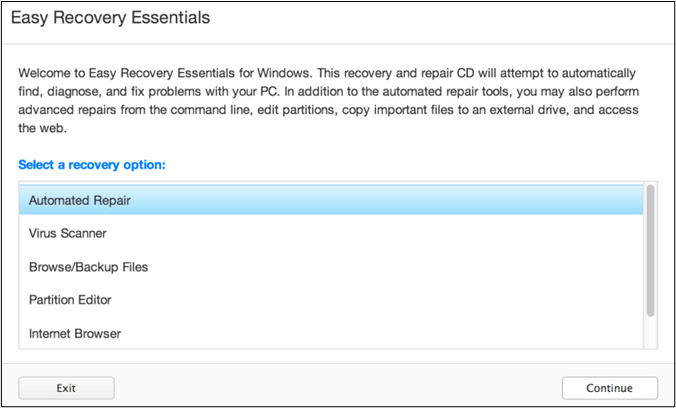Click the 'Select a recovery option:' heading
The width and height of the screenshot is (676, 408).
pyautogui.click(x=92, y=165)
